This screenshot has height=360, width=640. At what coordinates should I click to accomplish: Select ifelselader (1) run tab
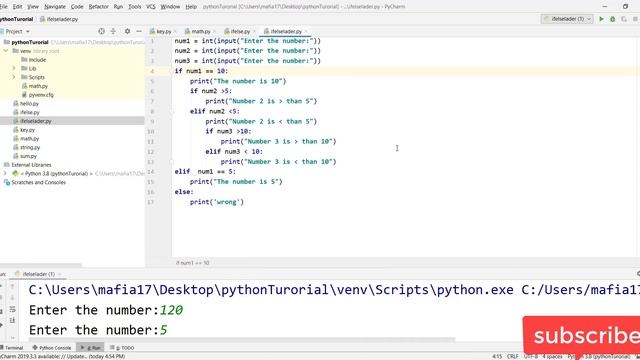click(37, 274)
